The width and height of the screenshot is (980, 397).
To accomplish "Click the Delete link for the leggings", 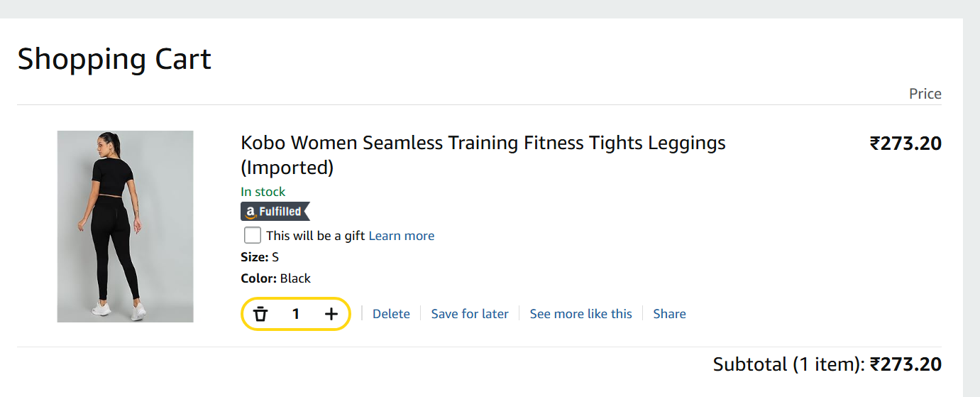I will coord(391,314).
